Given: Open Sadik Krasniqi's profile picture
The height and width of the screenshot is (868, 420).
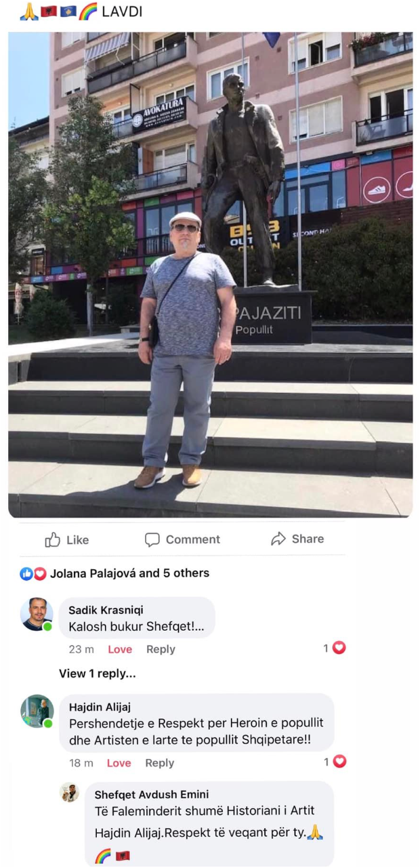Looking at the screenshot, I should coord(37,615).
